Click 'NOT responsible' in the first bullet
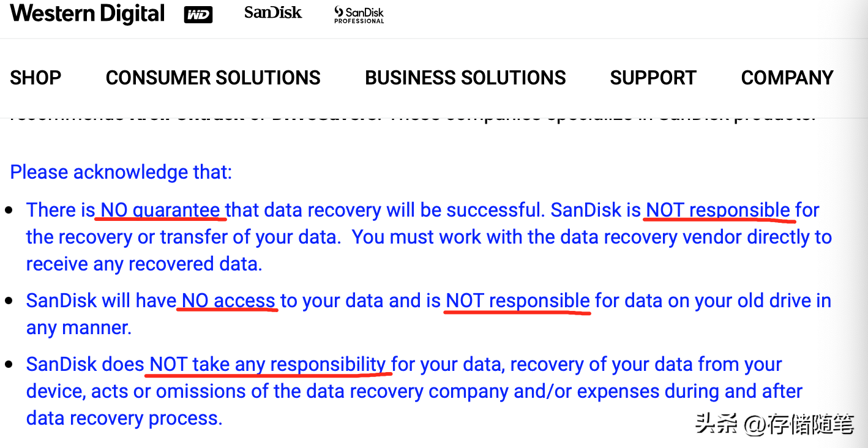The height and width of the screenshot is (448, 868). coord(718,210)
